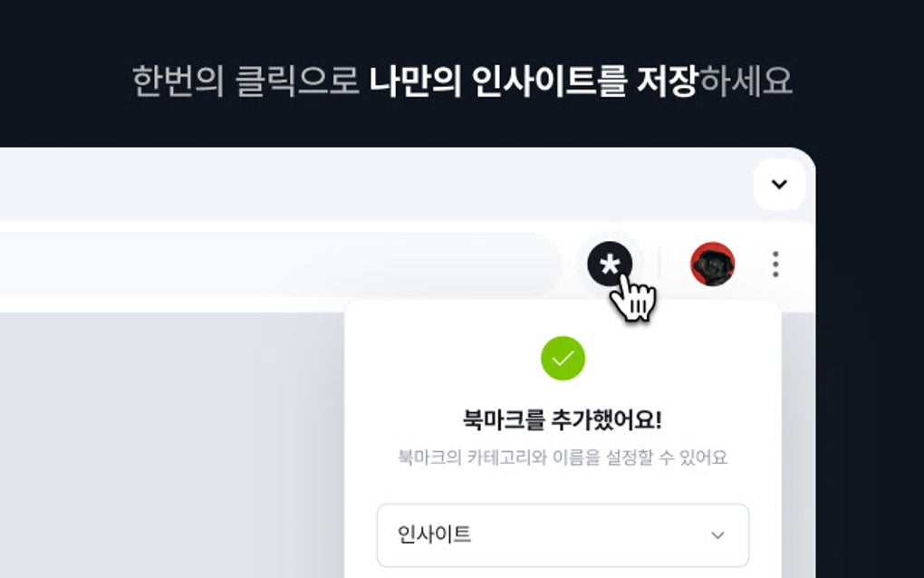Click the 한번의 클릭으로 headline text
This screenshot has width=924, height=578.
[245, 81]
